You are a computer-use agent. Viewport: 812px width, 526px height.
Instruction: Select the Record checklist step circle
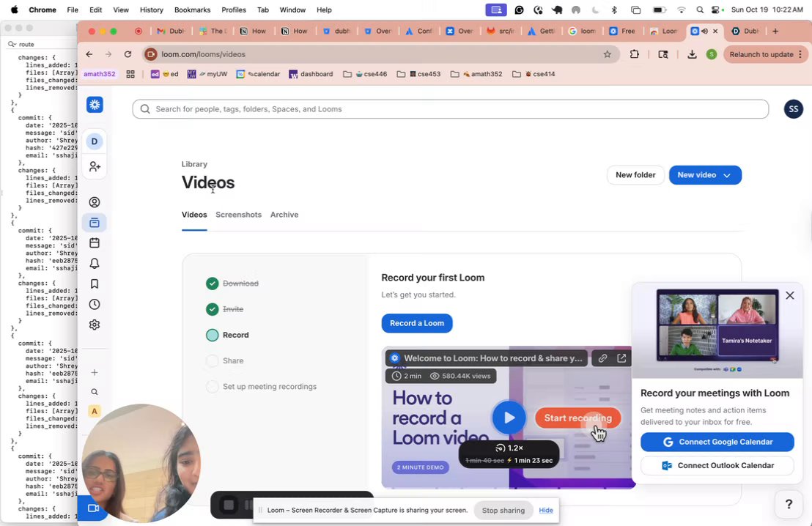(x=212, y=335)
